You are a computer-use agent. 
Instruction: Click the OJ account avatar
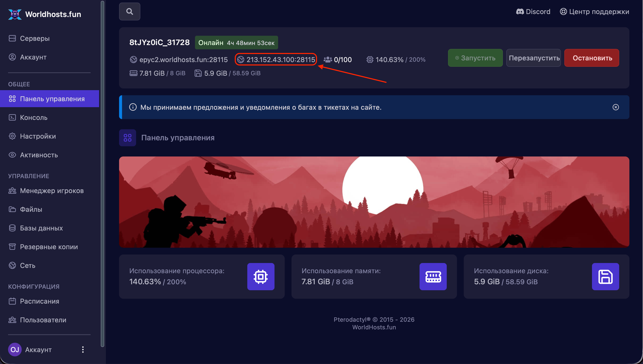tap(15, 350)
